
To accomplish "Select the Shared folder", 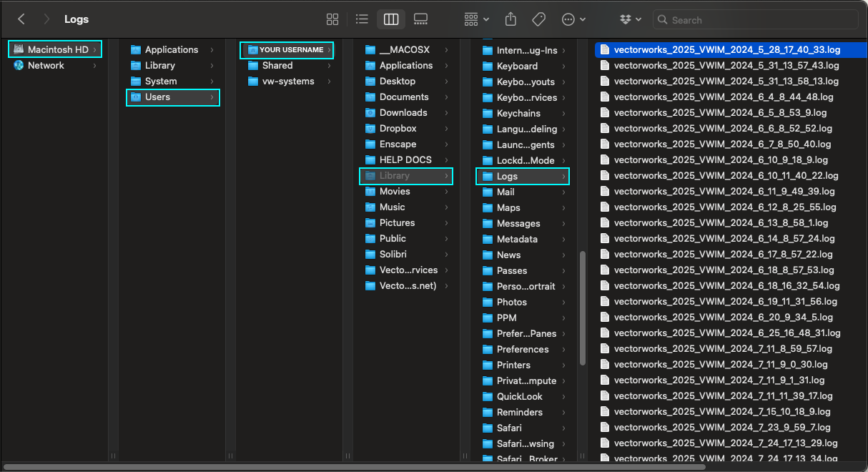I will [x=277, y=65].
